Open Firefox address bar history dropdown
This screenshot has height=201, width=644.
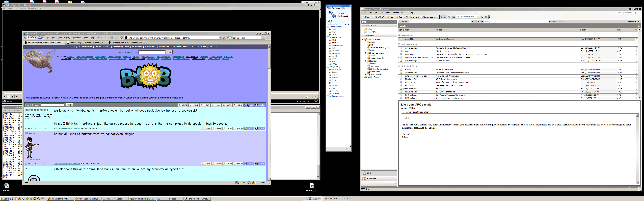[220, 38]
